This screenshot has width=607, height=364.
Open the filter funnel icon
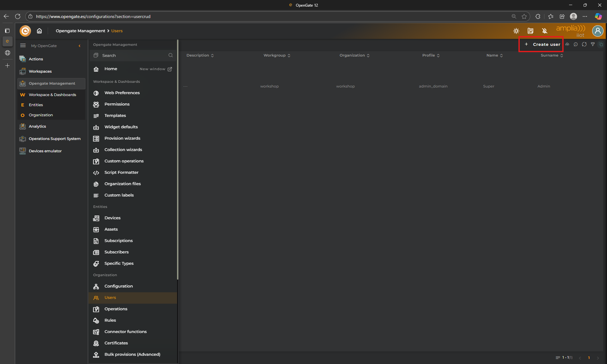(x=593, y=45)
